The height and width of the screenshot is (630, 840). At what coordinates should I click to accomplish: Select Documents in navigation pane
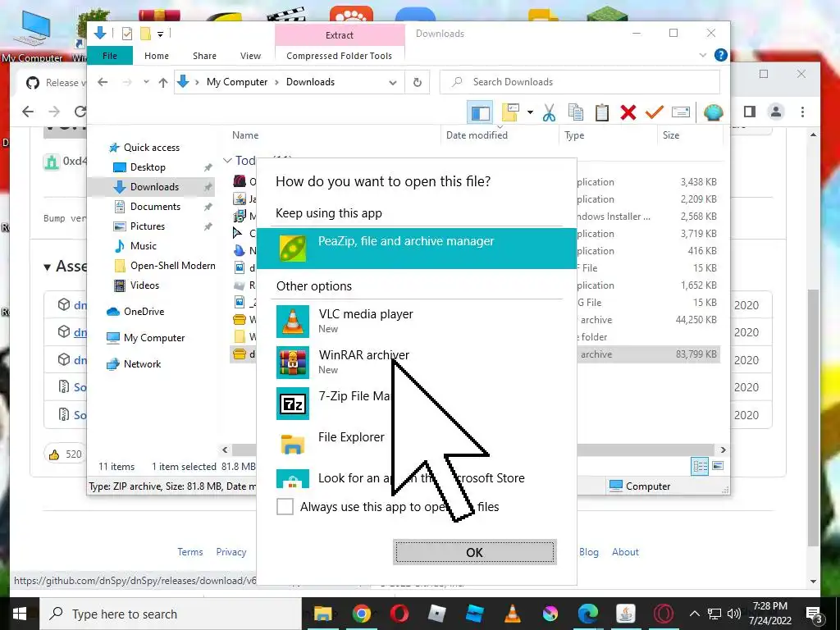pyautogui.click(x=155, y=206)
